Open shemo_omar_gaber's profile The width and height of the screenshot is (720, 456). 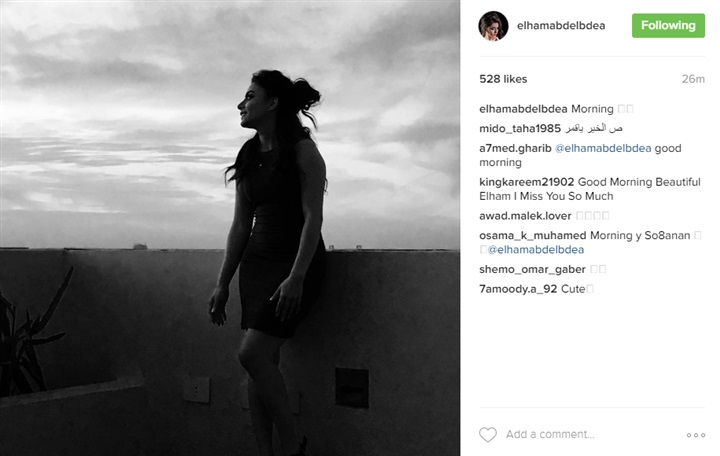pos(532,270)
